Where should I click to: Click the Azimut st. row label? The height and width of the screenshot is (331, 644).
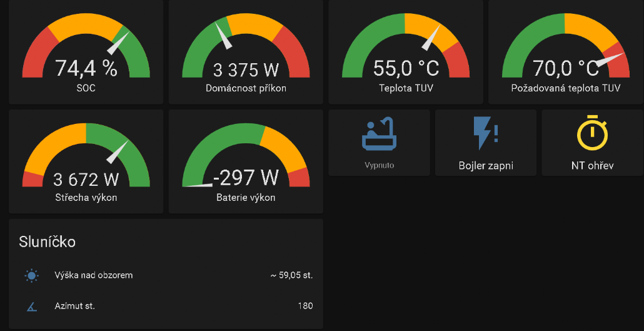click(75, 307)
